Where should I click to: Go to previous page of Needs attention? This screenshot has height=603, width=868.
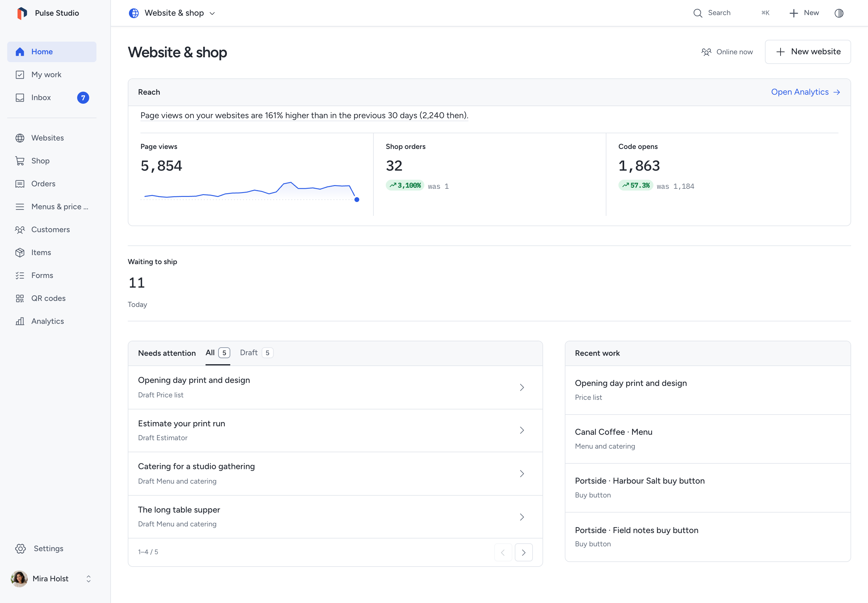pos(503,552)
